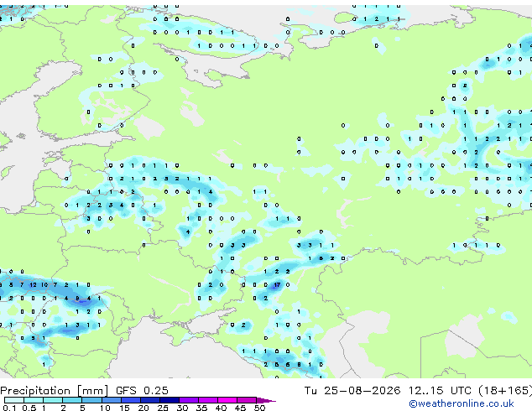Choose the 15–20 mm legend swatch
This screenshot has height=411, width=532.
coord(130,400)
